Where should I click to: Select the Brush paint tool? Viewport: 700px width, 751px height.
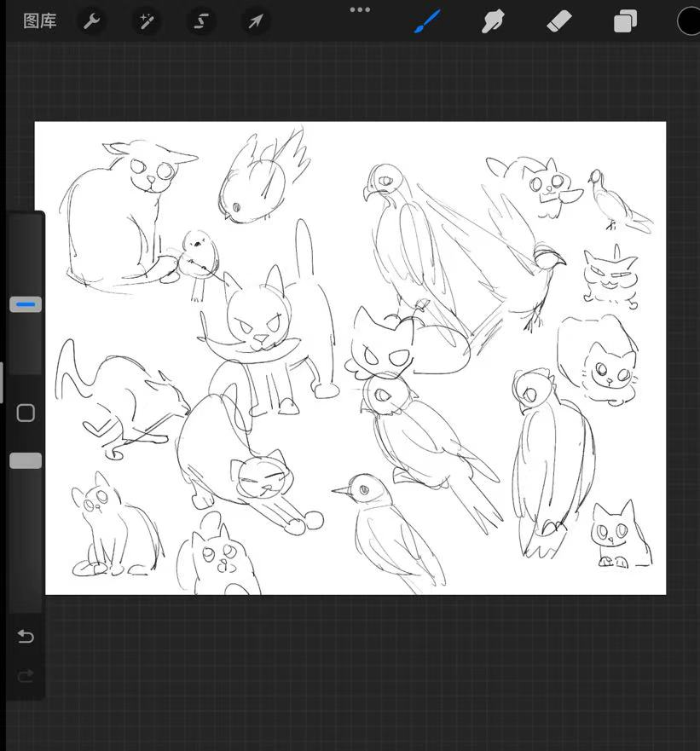point(427,21)
